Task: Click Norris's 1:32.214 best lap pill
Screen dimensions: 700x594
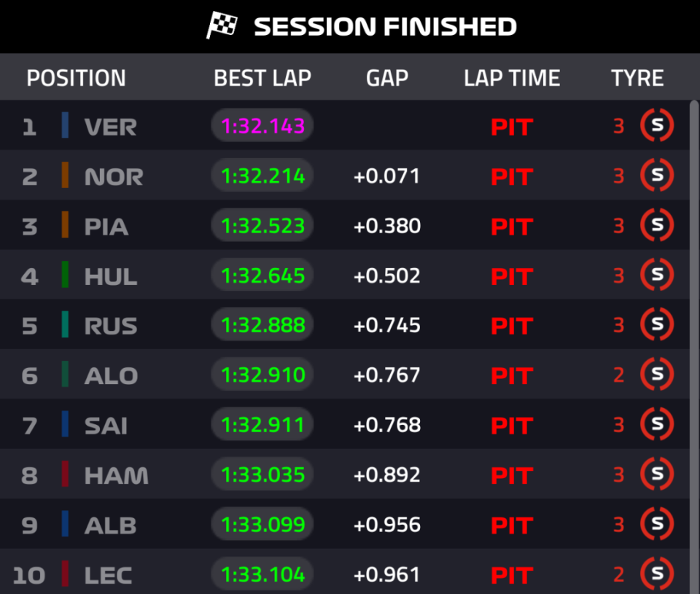Action: (x=262, y=176)
